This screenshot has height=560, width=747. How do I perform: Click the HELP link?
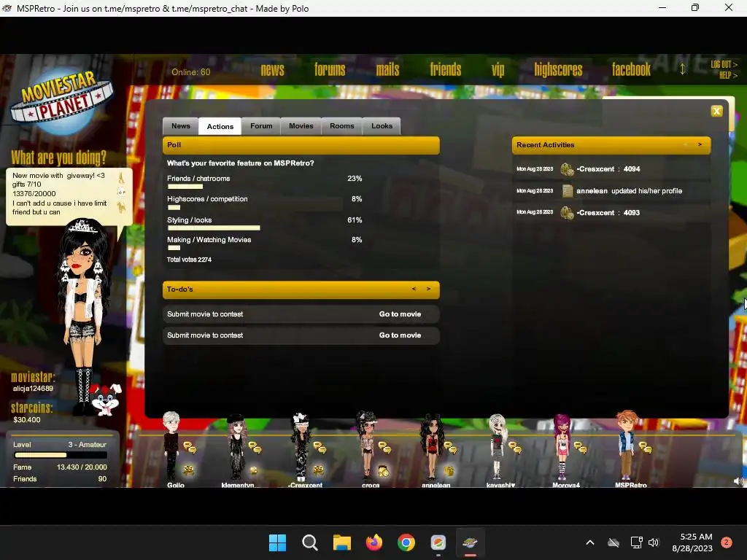[729, 75]
